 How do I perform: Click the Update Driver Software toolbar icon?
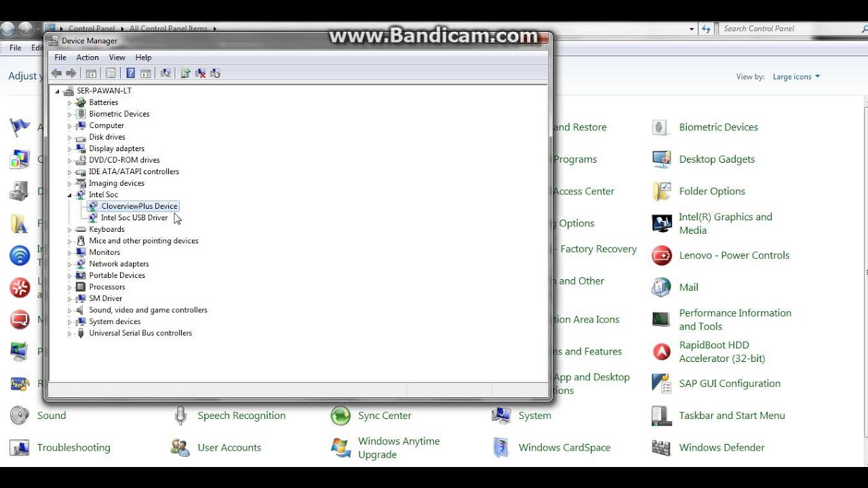click(x=185, y=73)
